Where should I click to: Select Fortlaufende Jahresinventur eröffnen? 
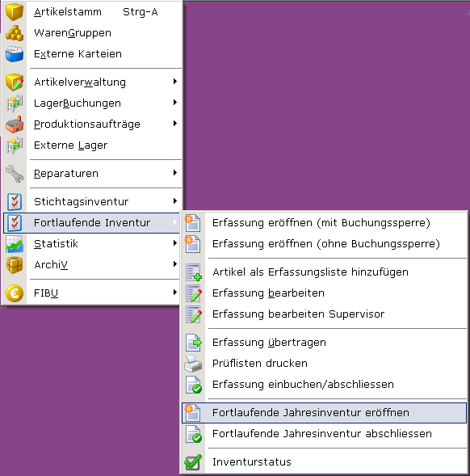324,413
